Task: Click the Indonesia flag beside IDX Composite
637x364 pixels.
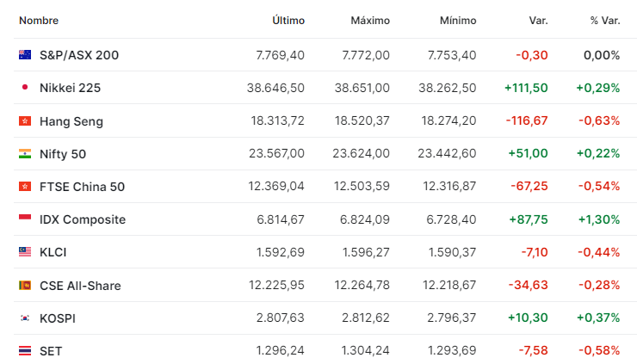Action: (x=25, y=219)
